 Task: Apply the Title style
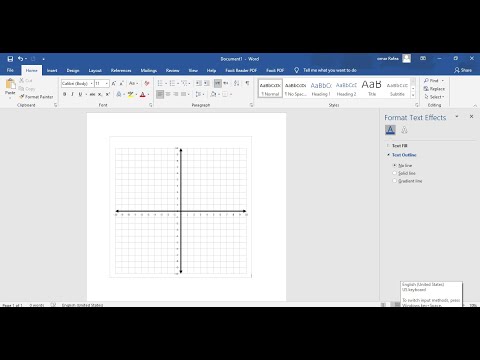click(372, 89)
